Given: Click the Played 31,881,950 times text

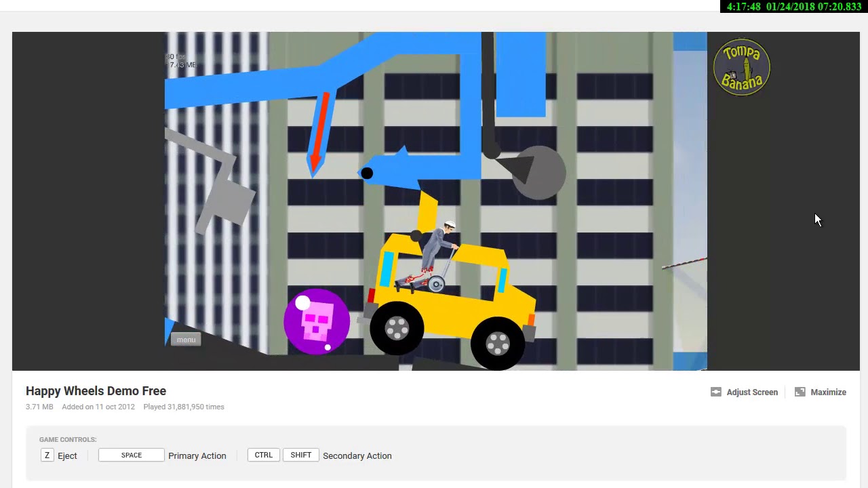Looking at the screenshot, I should tap(184, 407).
